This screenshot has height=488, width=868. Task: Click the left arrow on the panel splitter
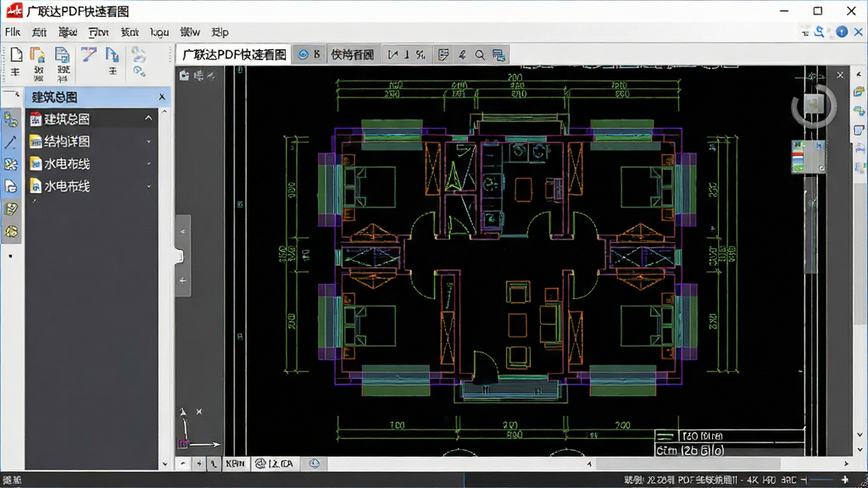[x=183, y=280]
